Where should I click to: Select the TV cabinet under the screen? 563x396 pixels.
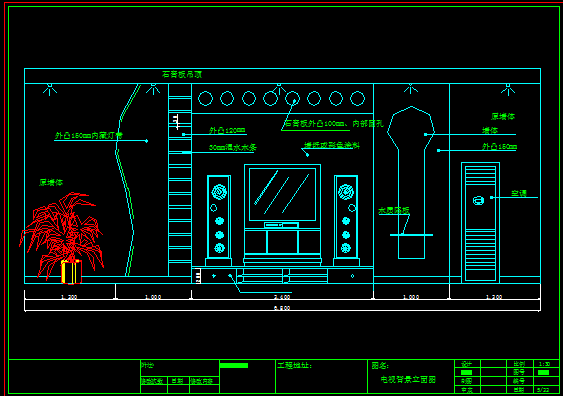point(282,247)
